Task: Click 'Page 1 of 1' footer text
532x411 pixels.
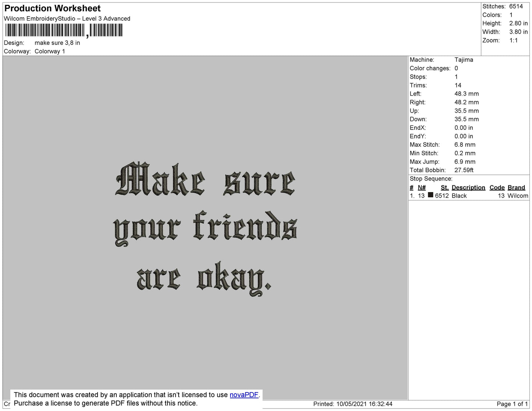Action: tap(512, 404)
